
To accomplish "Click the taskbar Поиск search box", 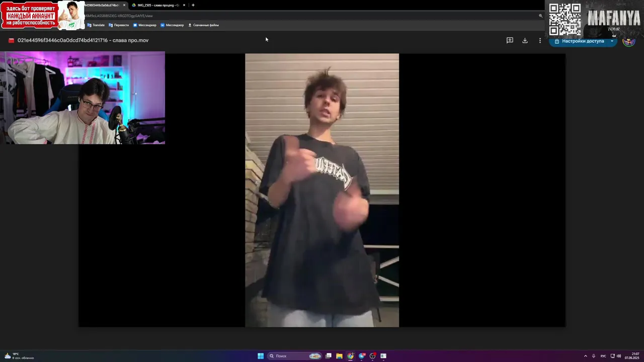I will point(295,356).
